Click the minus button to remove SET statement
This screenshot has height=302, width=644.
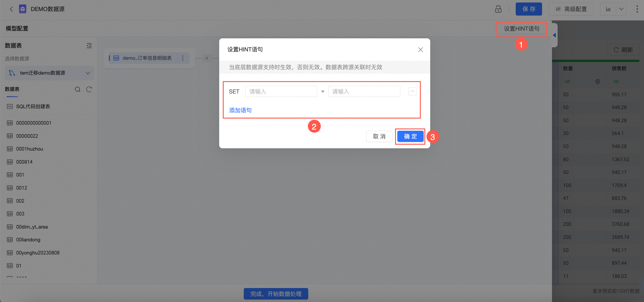click(x=412, y=92)
